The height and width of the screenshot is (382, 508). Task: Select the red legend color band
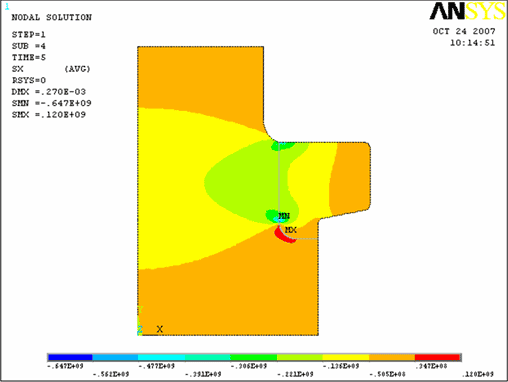[x=438, y=357]
